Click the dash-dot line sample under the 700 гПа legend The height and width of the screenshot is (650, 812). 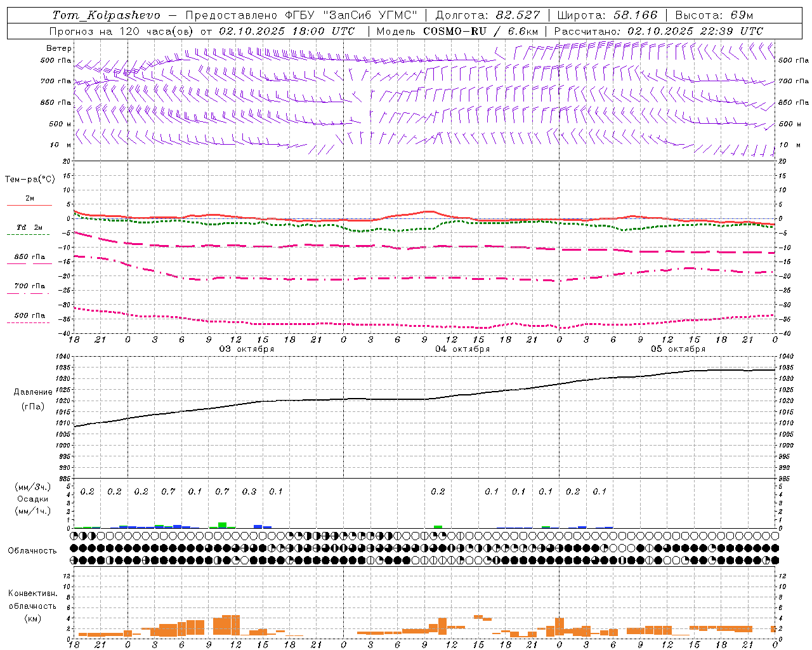click(x=29, y=293)
